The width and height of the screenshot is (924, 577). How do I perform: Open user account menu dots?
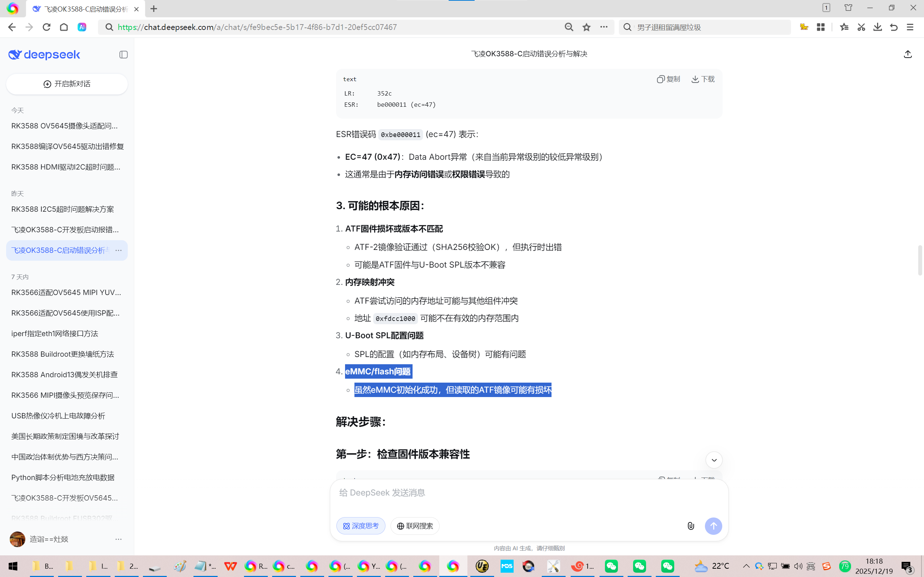pos(118,539)
